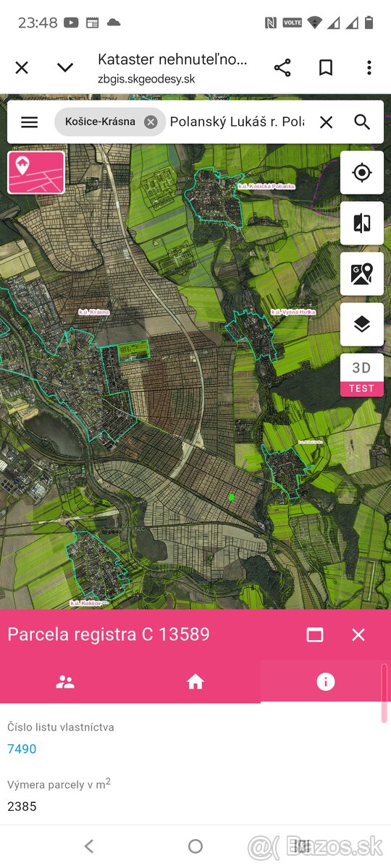Viewport: 391px width, 868px height.
Task: Open browser three-dot overflow menu
Action: click(x=369, y=68)
